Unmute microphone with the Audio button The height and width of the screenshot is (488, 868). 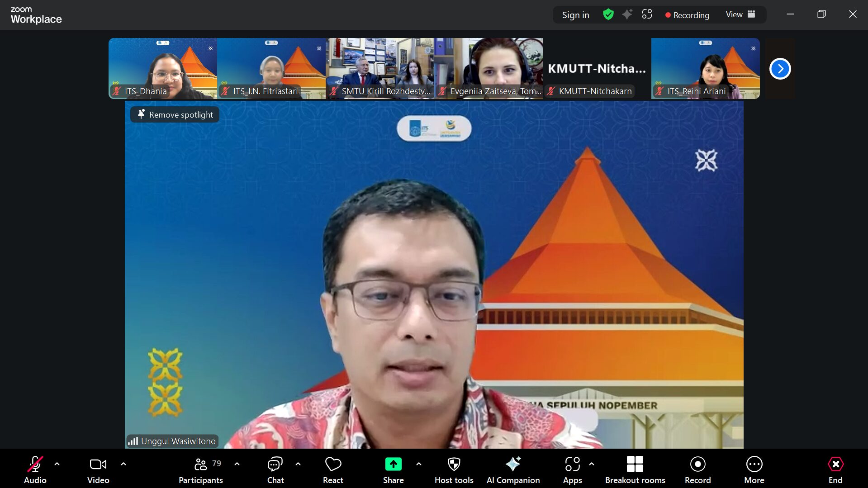point(35,469)
